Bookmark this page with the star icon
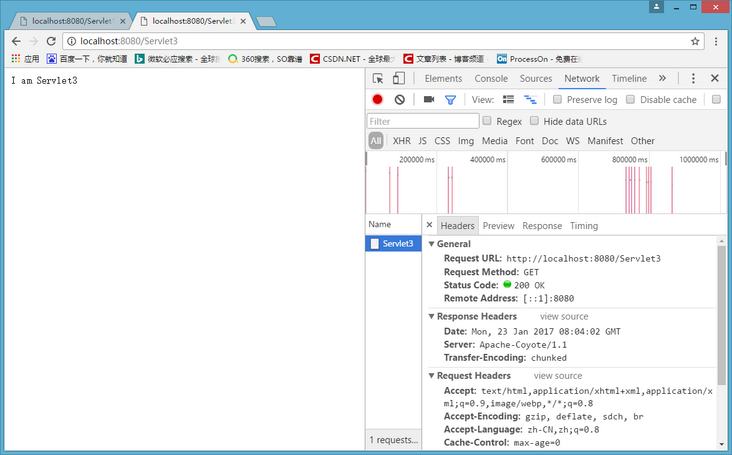 (695, 41)
